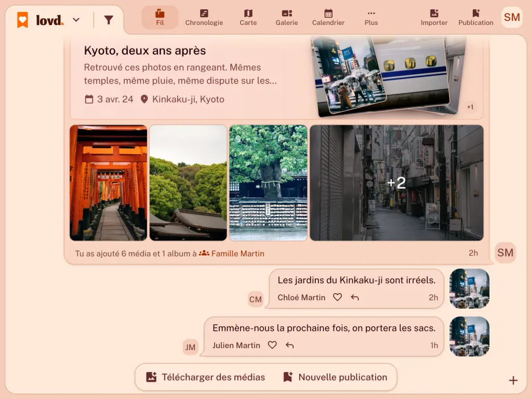The image size is (532, 399).
Task: Click the CM avatar of Chloé Martin
Action: (x=256, y=299)
